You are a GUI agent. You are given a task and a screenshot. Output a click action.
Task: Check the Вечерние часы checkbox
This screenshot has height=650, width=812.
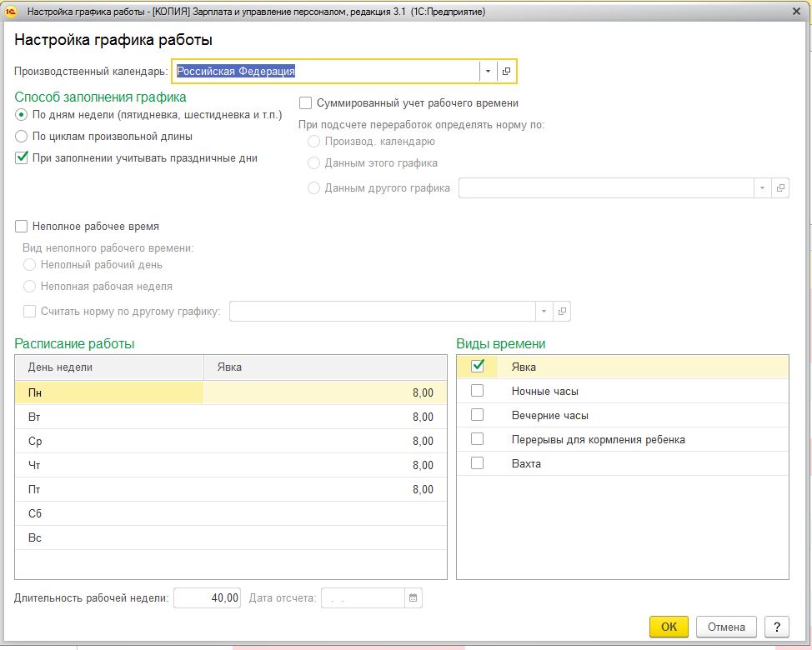[x=478, y=415]
